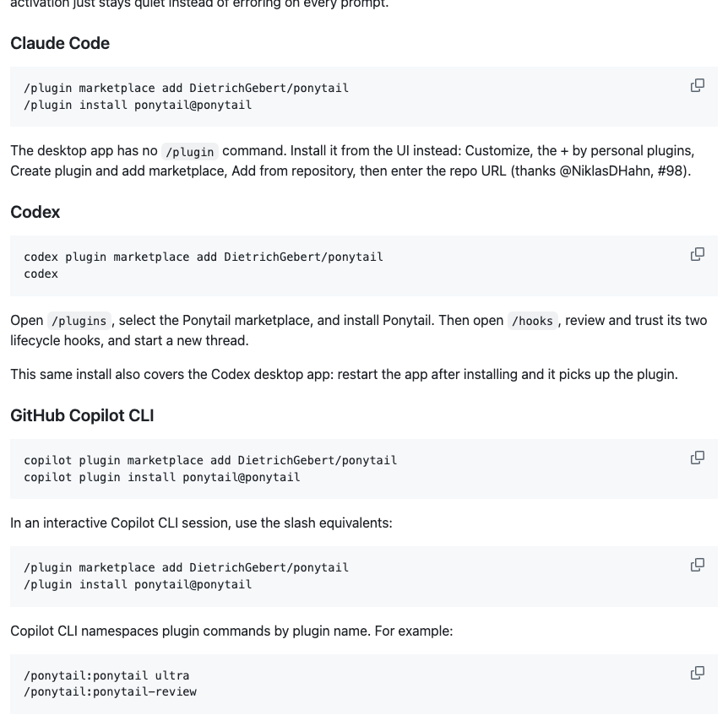
Task: Click the 'Copilot CLI namespaces plugin commands' sentence
Action: [x=231, y=631]
